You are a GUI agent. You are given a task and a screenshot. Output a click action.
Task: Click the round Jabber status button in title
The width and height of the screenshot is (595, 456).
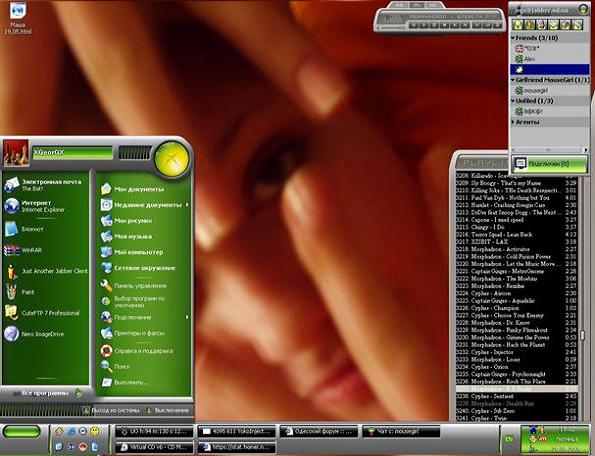(583, 10)
